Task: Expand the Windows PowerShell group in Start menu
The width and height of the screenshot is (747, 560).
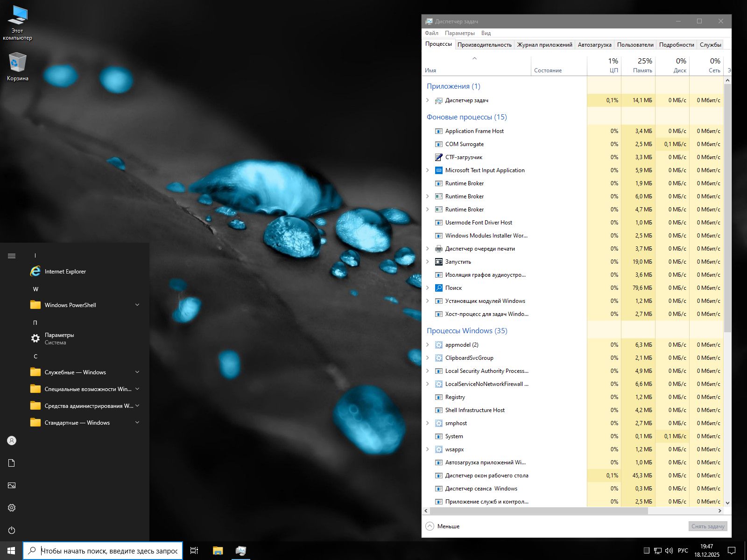Action: click(137, 305)
